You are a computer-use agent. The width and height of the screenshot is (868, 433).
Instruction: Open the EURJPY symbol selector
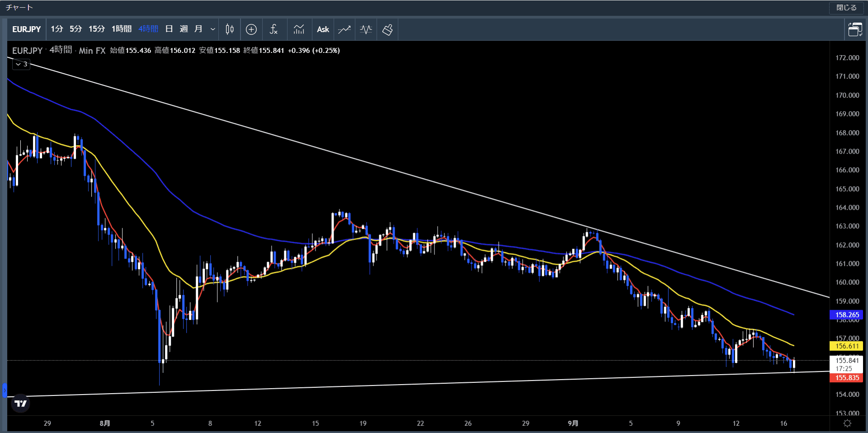26,29
